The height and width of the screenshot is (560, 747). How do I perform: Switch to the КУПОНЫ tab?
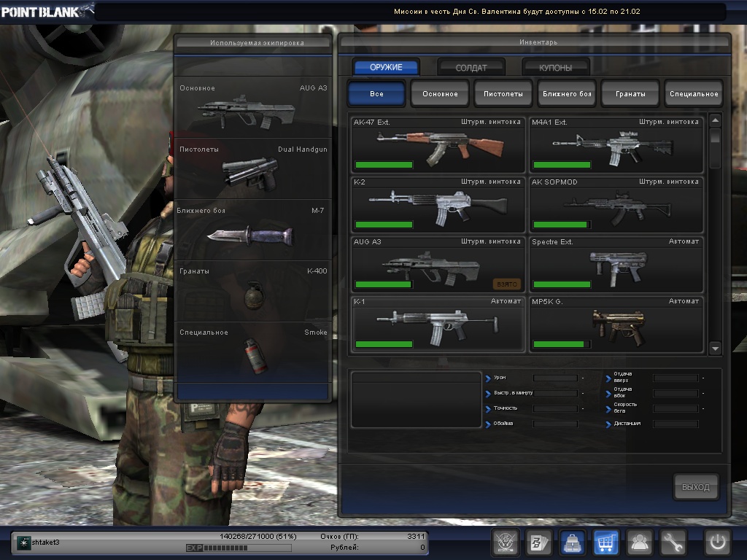(x=555, y=68)
